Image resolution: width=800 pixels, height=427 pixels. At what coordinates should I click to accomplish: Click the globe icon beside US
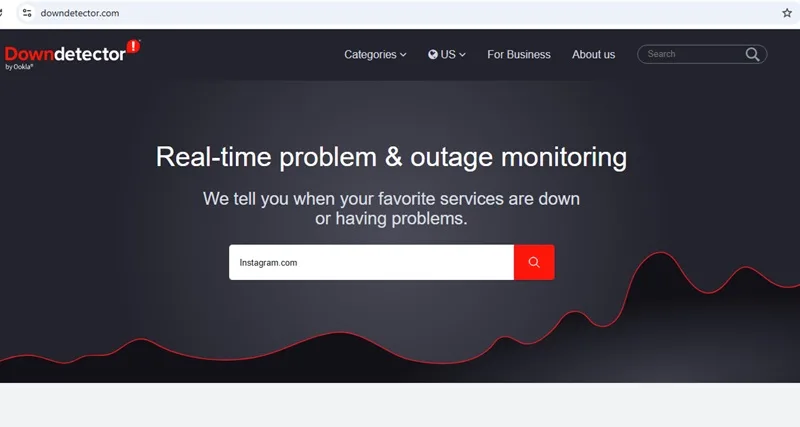coord(433,55)
